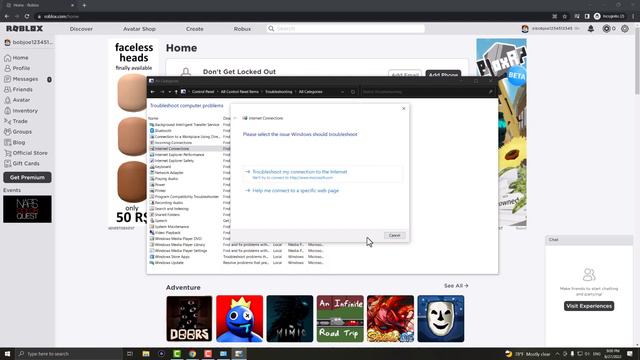Choose Help me connect to a specific web page
Image resolution: width=640 pixels, height=360 pixels.
(x=296, y=191)
